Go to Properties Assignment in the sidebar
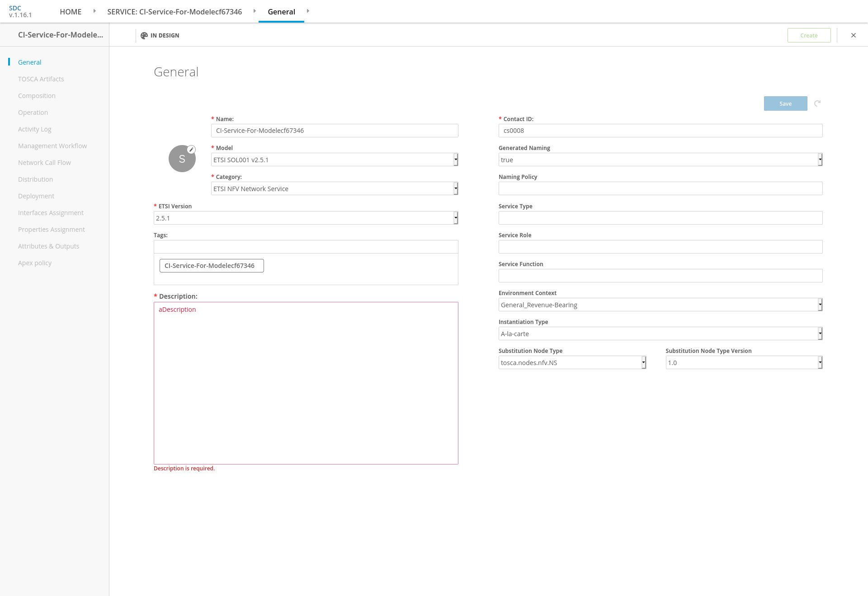Viewport: 868px width, 596px height. point(51,230)
